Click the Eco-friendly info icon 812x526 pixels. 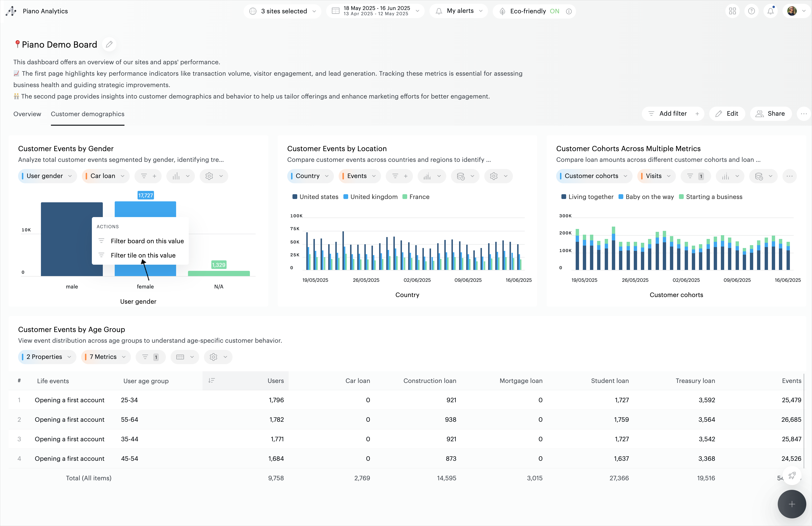[569, 11]
